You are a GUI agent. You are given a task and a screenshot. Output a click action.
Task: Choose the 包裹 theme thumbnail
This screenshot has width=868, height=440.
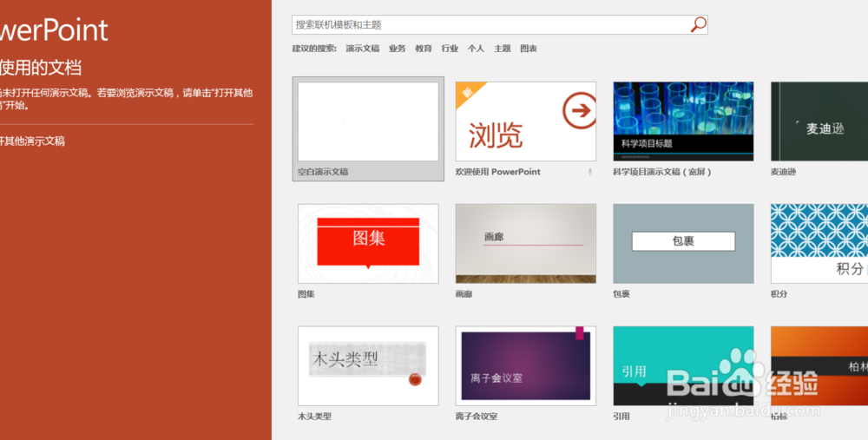coord(683,244)
